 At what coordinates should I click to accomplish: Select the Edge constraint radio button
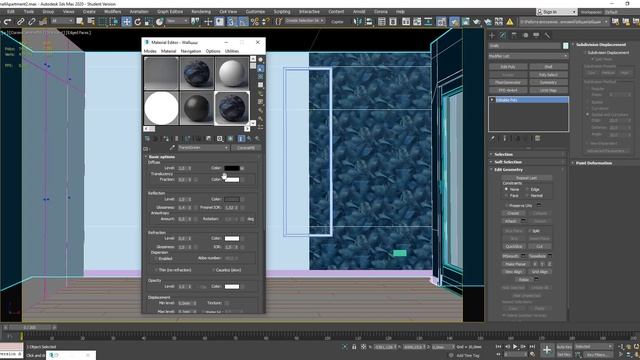pyautogui.click(x=527, y=189)
